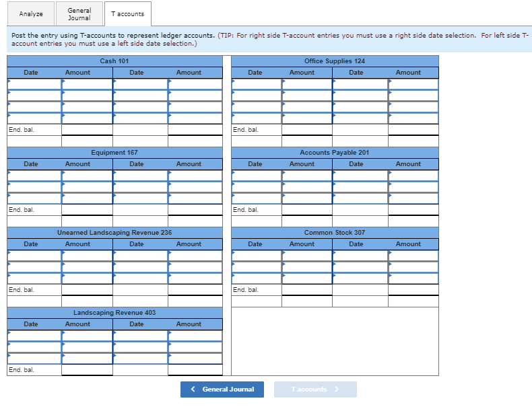Open first right date dropdown in Landscaping Revenue 403
This screenshot has height=409, width=532.
tap(140, 336)
